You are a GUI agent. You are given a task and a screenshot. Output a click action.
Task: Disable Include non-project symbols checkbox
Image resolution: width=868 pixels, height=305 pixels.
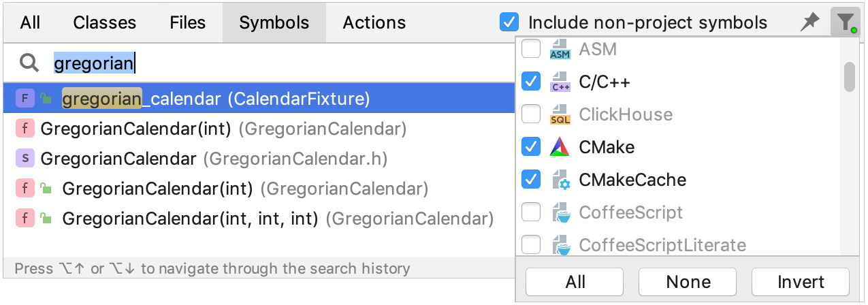click(x=509, y=22)
